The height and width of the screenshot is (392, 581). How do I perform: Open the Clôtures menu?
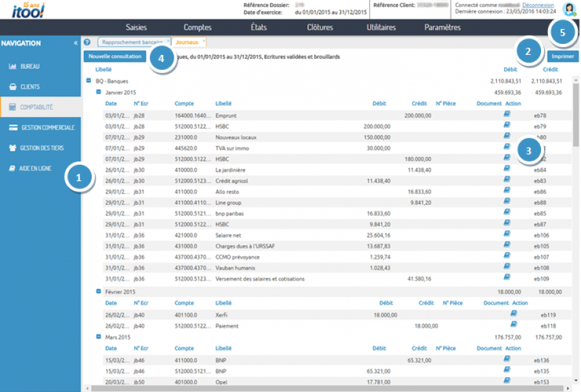pyautogui.click(x=320, y=27)
